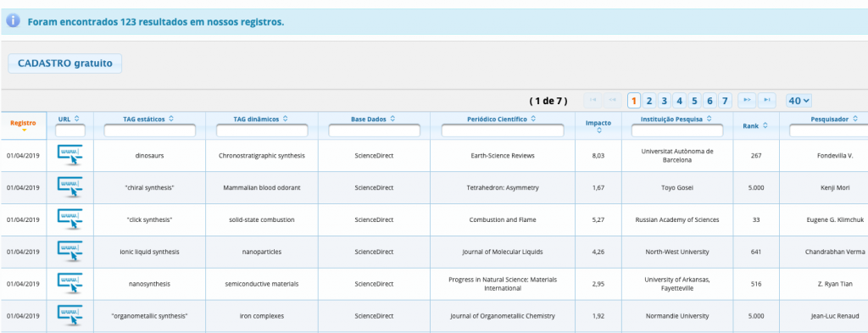Image resolution: width=868 pixels, height=333 pixels.
Task: Select semiconductive materials cell
Action: click(262, 284)
